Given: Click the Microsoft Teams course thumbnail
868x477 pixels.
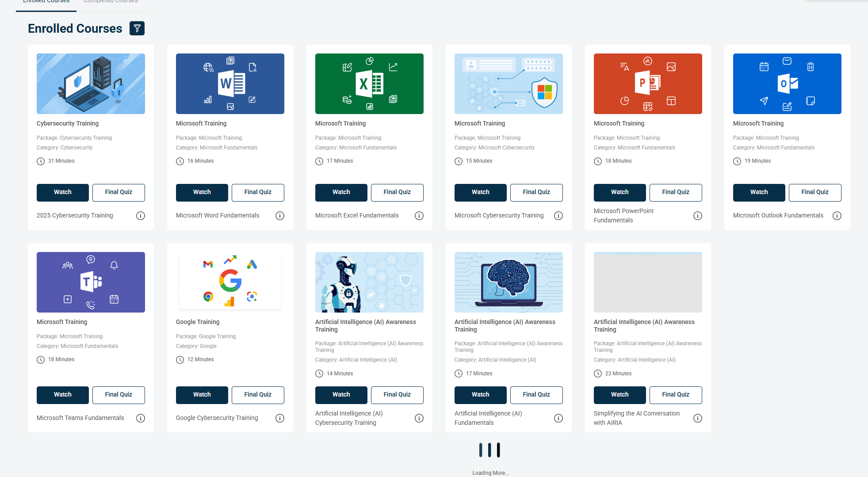Looking at the screenshot, I should (x=91, y=282).
